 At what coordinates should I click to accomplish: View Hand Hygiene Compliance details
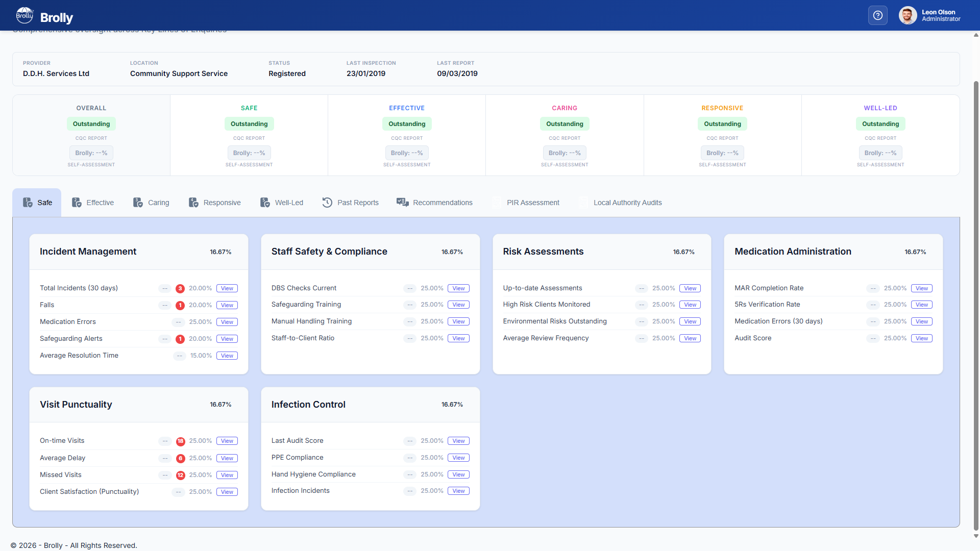[458, 474]
